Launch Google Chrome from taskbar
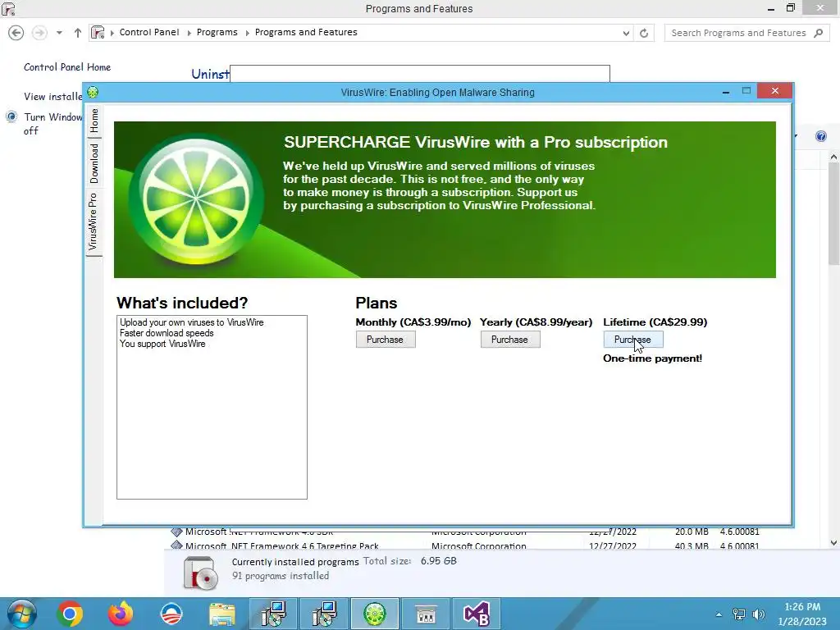This screenshot has width=840, height=630. click(x=70, y=614)
